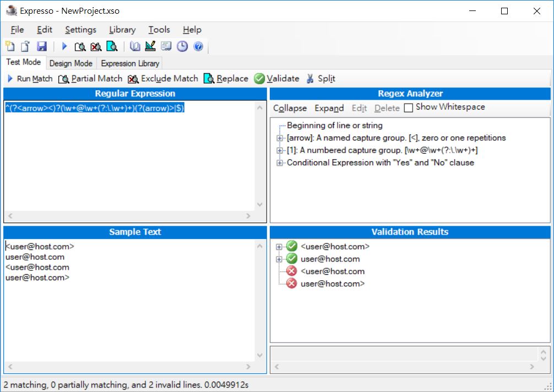Click green check icon beside <user@host.com>
554x392 pixels.
point(292,246)
